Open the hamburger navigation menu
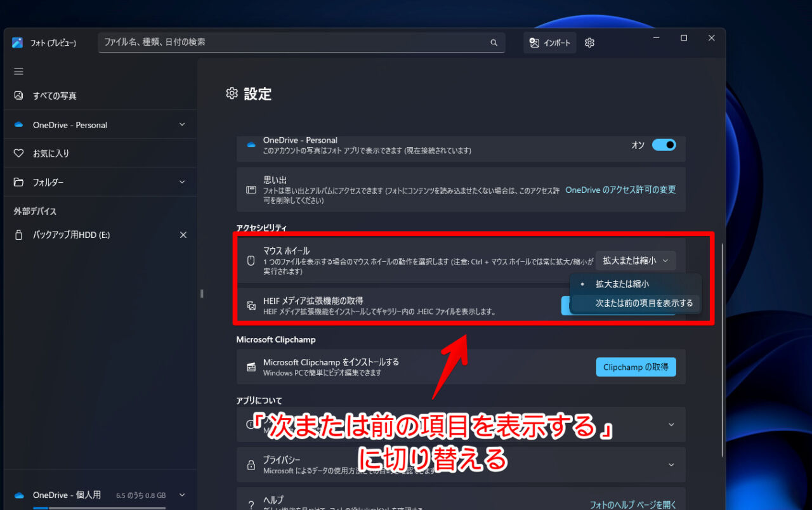 click(18, 72)
